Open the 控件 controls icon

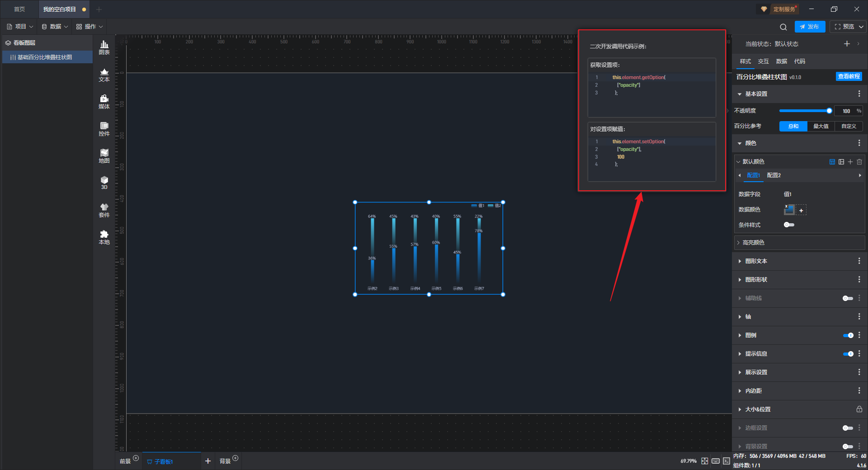tap(104, 129)
